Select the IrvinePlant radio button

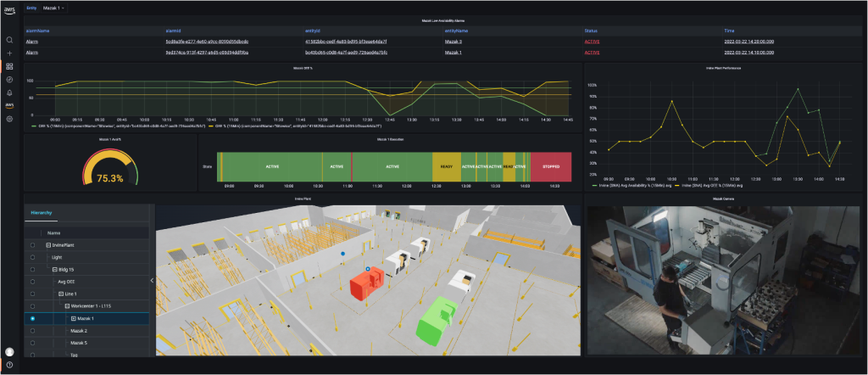coord(33,245)
